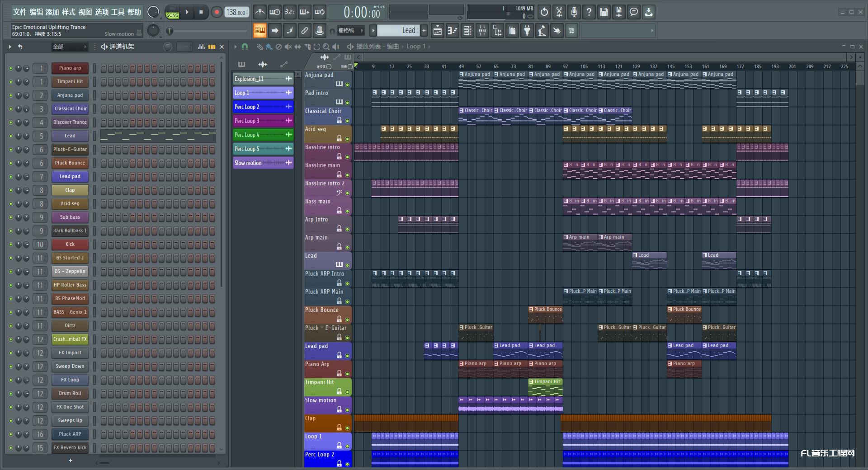Select the playlist zoom magnifier tool

click(326, 47)
